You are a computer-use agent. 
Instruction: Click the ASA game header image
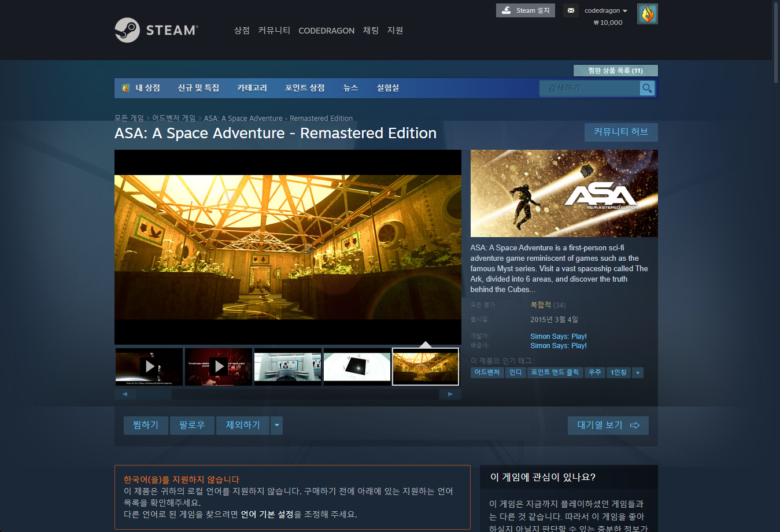click(564, 193)
